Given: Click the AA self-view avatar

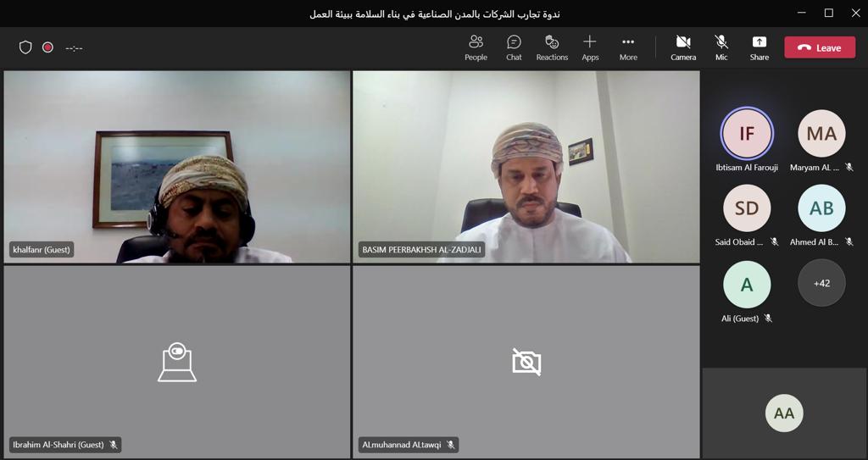Looking at the screenshot, I should point(784,413).
